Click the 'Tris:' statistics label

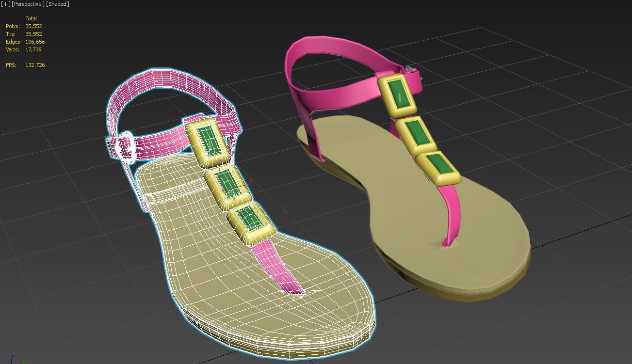[11, 34]
